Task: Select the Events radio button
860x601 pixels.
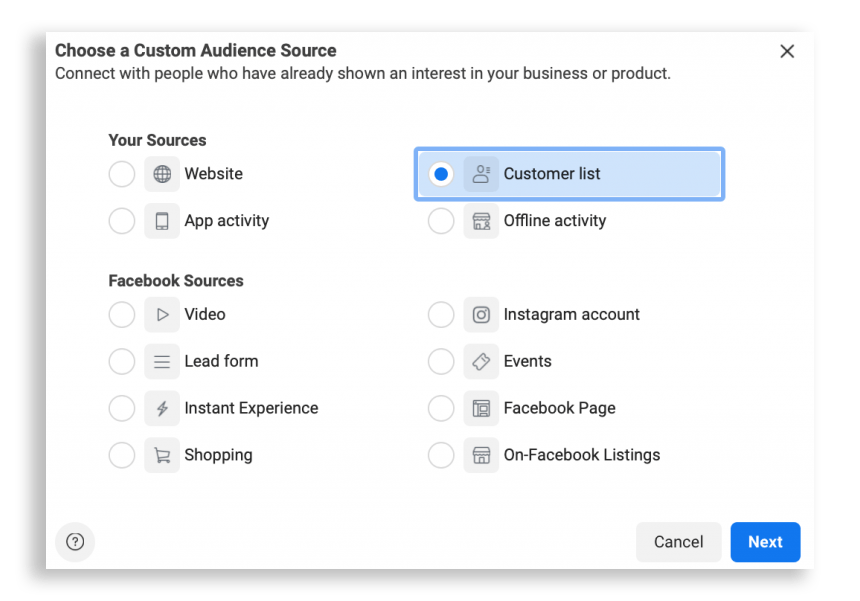Action: [441, 361]
